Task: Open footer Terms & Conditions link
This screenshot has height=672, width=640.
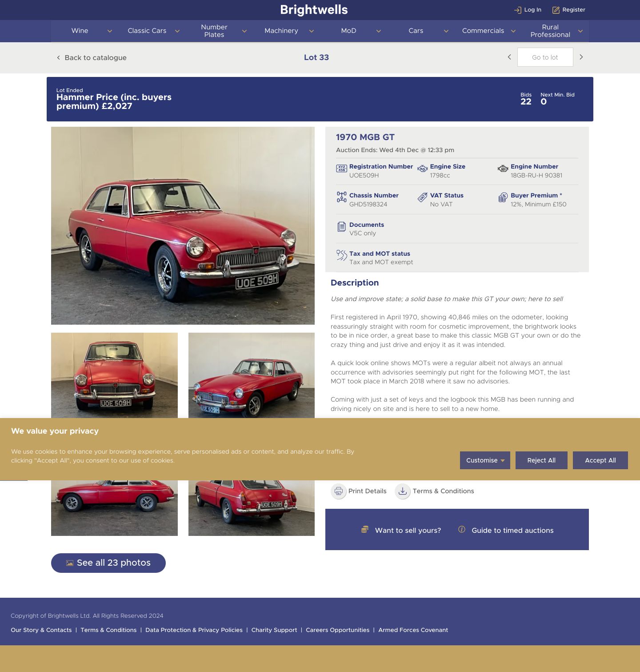Action: click(x=108, y=630)
